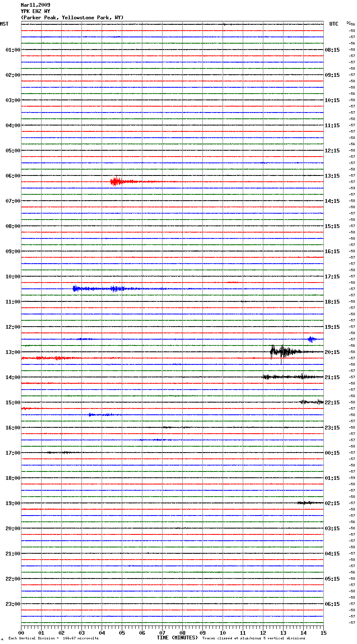Image resolution: width=357 pixels, height=644 pixels.
Task: Select the 15:15 UTC time label
Action: (332, 226)
